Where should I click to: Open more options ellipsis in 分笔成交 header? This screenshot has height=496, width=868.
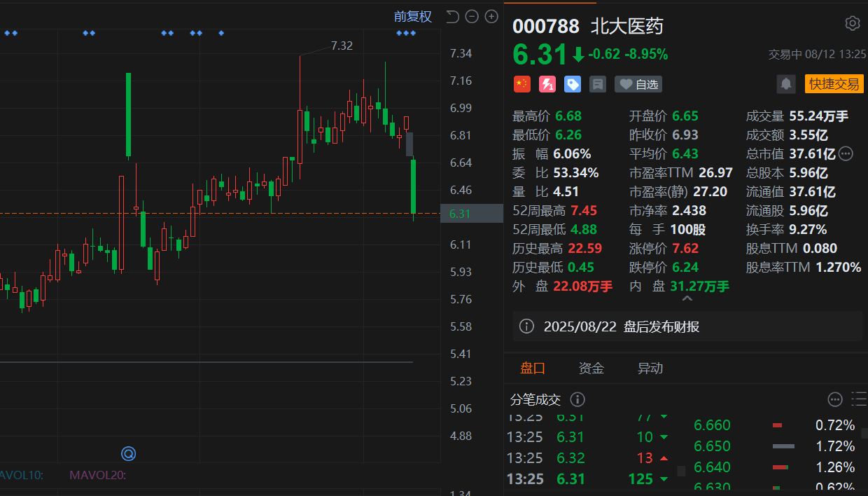835,399
